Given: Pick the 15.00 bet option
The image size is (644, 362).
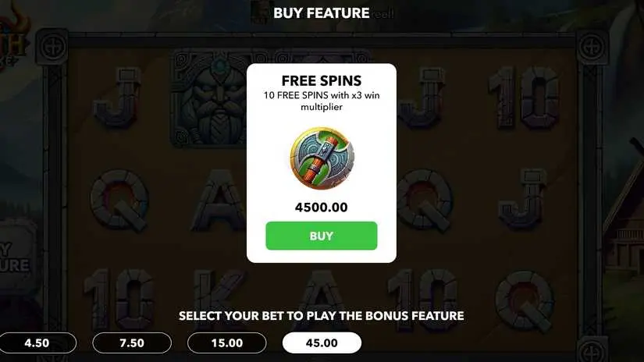Looking at the screenshot, I should pyautogui.click(x=226, y=342).
